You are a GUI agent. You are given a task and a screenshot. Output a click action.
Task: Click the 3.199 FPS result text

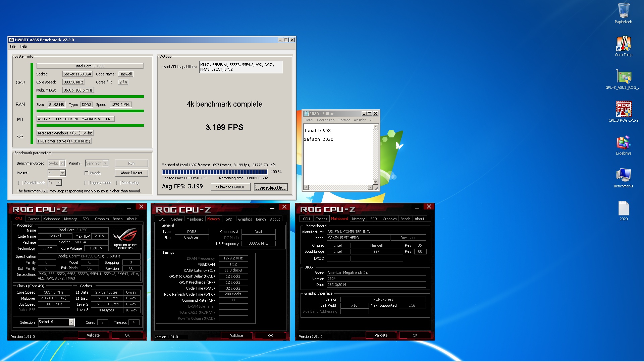click(224, 127)
